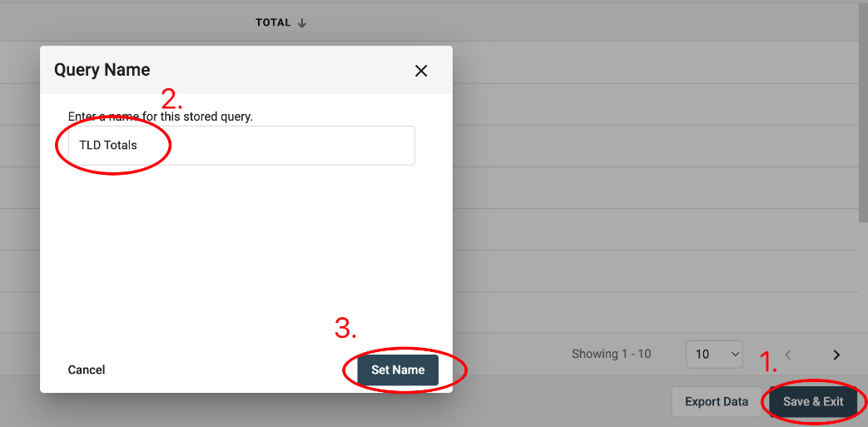The height and width of the screenshot is (427, 868).
Task: Open the rows-per-page dropdown showing 10
Action: 714,355
